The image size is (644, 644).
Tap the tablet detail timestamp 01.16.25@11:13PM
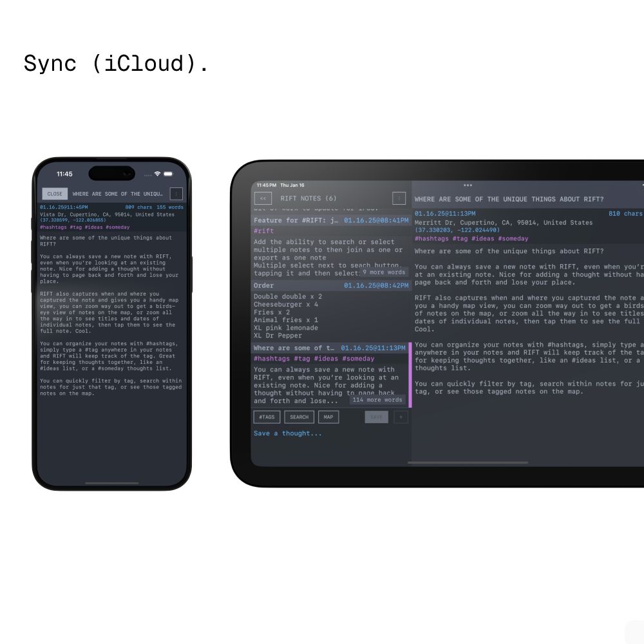(445, 214)
